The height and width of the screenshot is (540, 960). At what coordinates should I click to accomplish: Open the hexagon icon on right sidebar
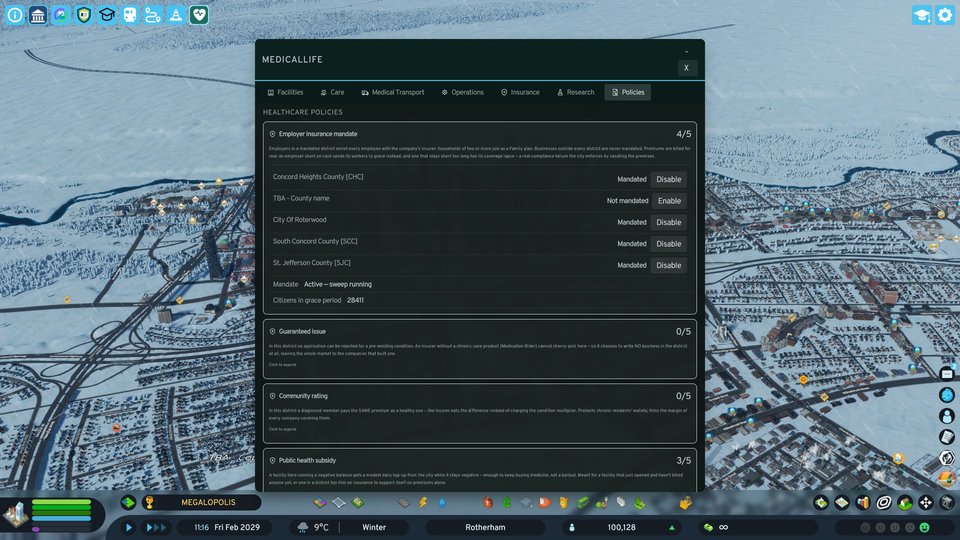(x=947, y=458)
